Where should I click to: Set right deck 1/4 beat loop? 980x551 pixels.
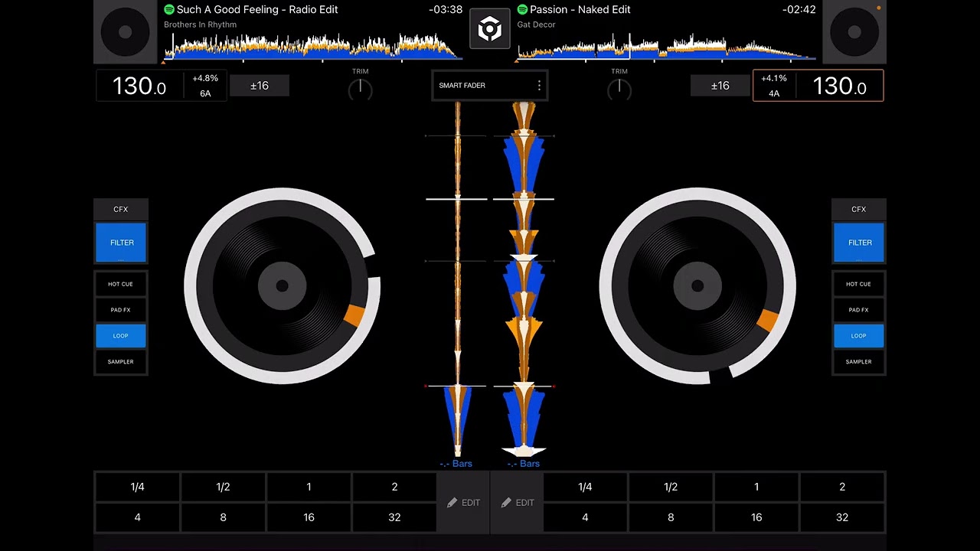[x=585, y=487]
